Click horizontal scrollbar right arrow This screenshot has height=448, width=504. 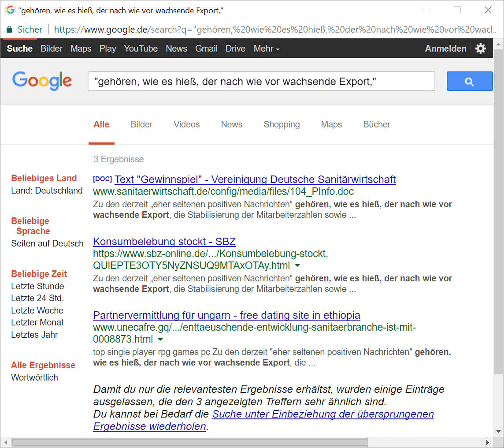point(488,443)
